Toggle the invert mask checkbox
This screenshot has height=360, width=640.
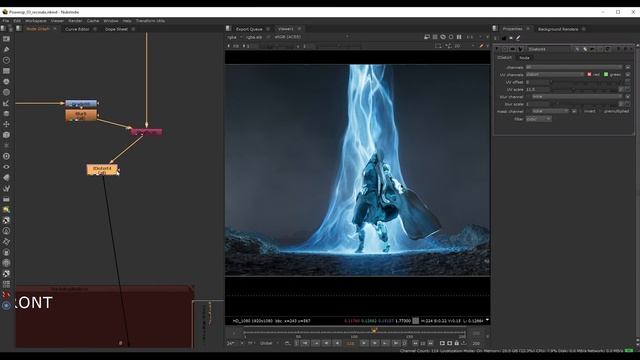click(582, 111)
